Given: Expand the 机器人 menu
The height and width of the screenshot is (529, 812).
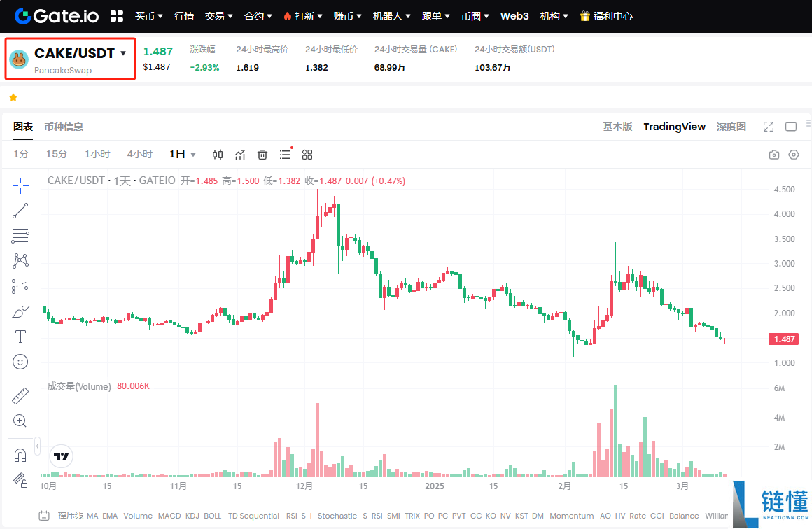Looking at the screenshot, I should [391, 16].
